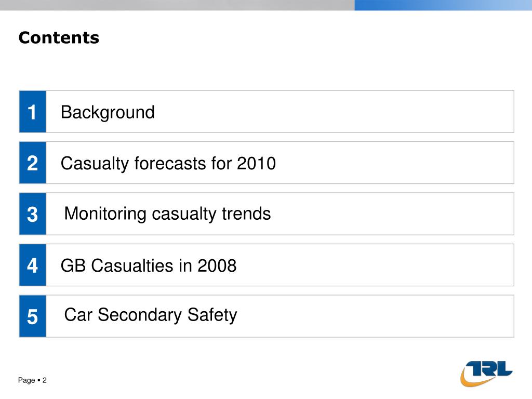Select the blue number 2 box

pos(33,163)
